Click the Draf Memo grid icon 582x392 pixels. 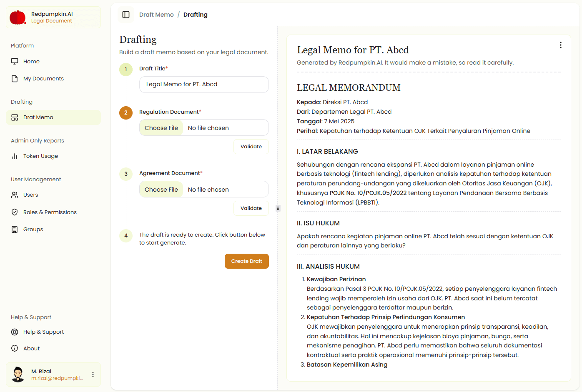click(15, 117)
